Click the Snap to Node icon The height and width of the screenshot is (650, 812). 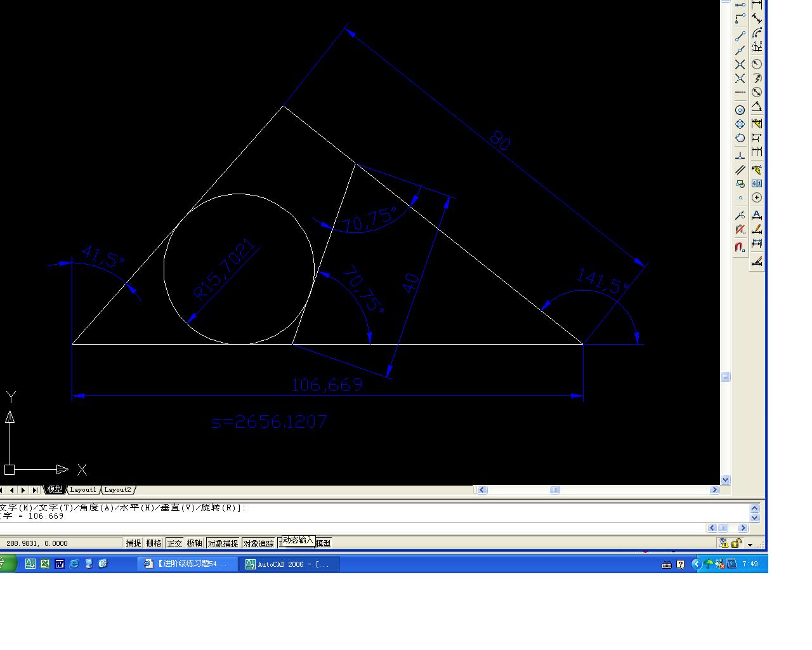coord(740,197)
